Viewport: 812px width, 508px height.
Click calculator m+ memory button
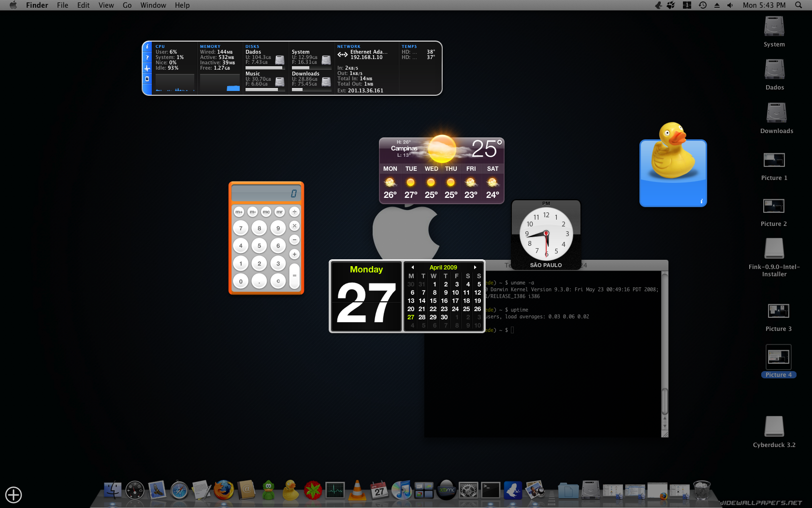(x=239, y=212)
